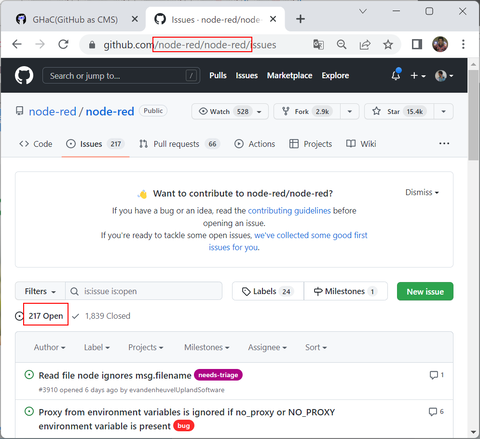This screenshot has height=439, width=480.
Task: Click the comment icon on Read file node issue
Action: 434,375
